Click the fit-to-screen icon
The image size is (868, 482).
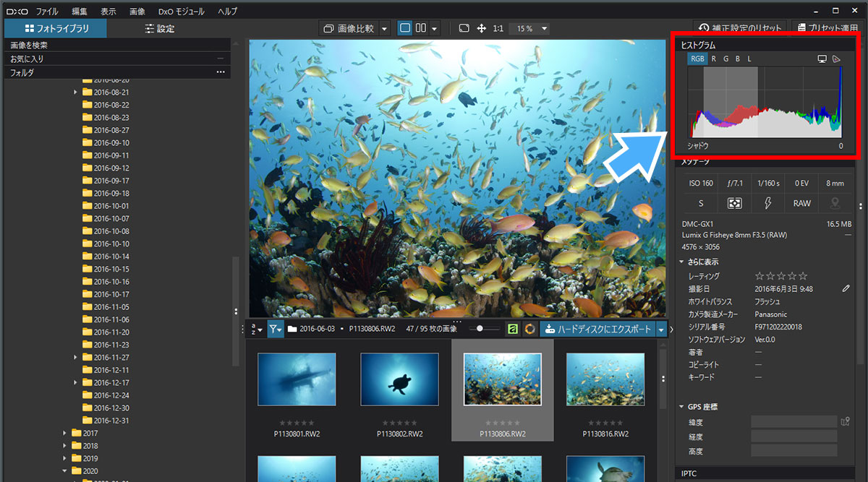[464, 28]
